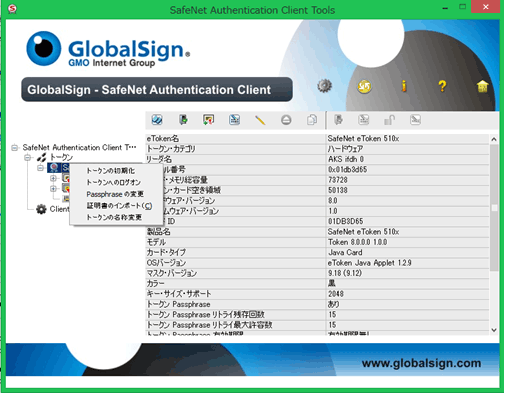Click the Initialize Token toolbar icon

[x=157, y=120]
